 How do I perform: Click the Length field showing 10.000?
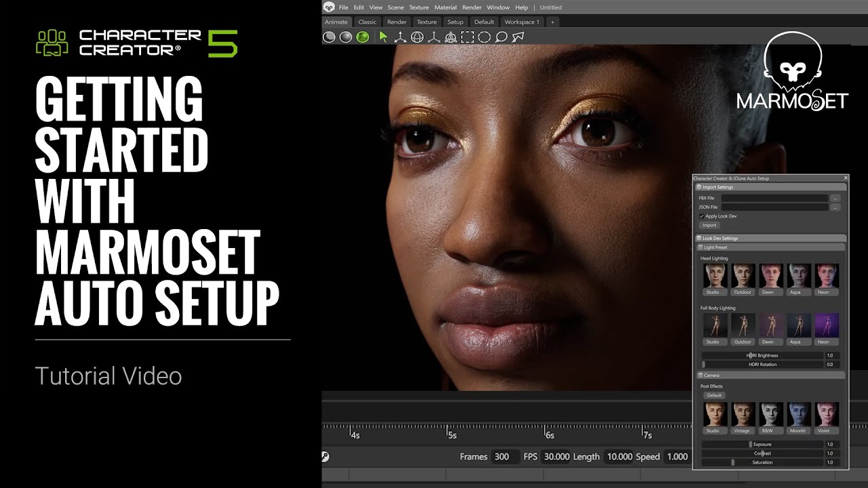[618, 457]
